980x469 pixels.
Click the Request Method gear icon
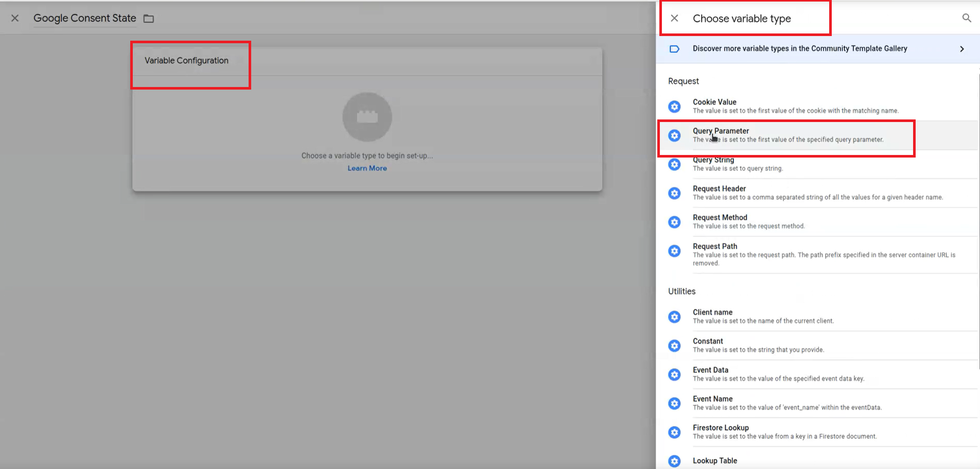click(674, 222)
